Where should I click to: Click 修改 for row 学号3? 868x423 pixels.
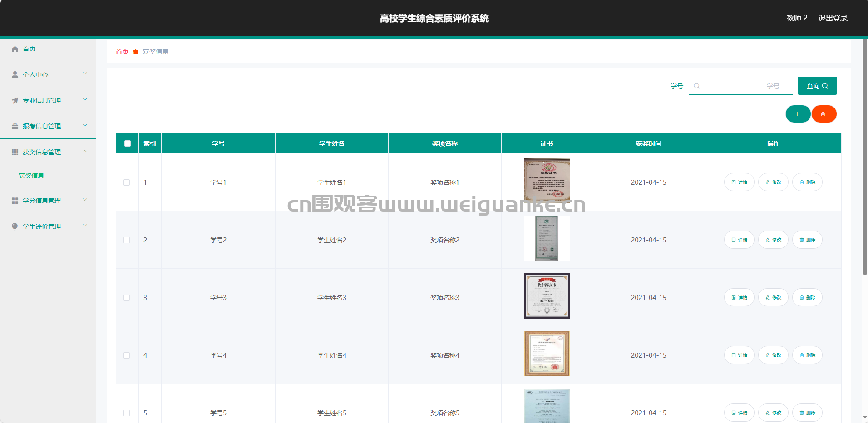click(773, 298)
